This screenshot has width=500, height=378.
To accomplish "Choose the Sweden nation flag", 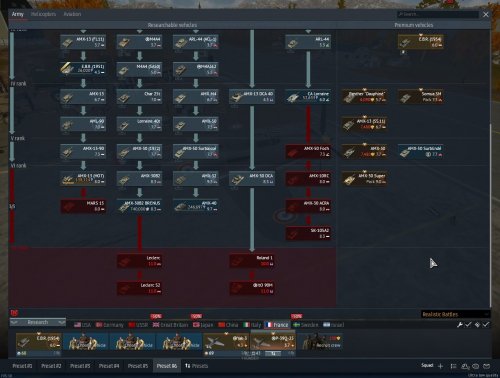I will pyautogui.click(x=306, y=325).
